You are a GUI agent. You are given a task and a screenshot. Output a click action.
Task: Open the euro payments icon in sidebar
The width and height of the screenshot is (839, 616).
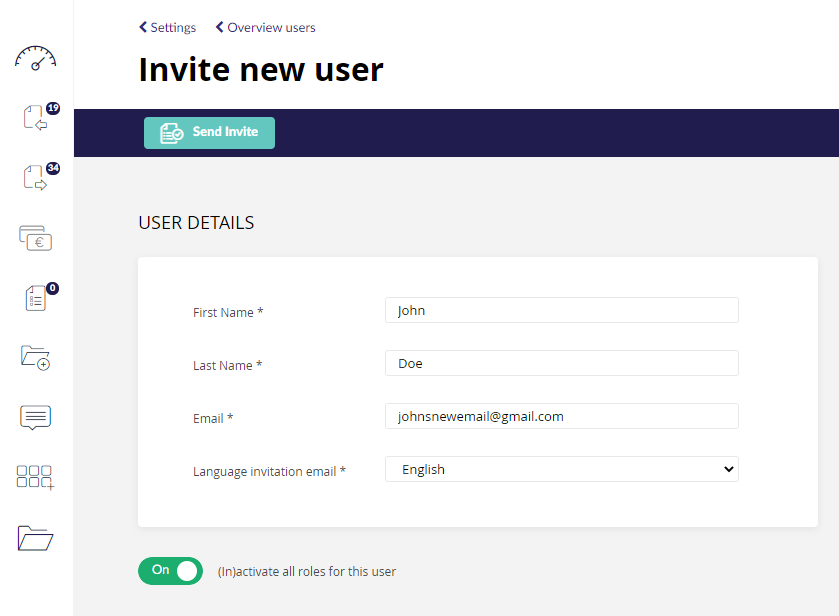pyautogui.click(x=35, y=238)
